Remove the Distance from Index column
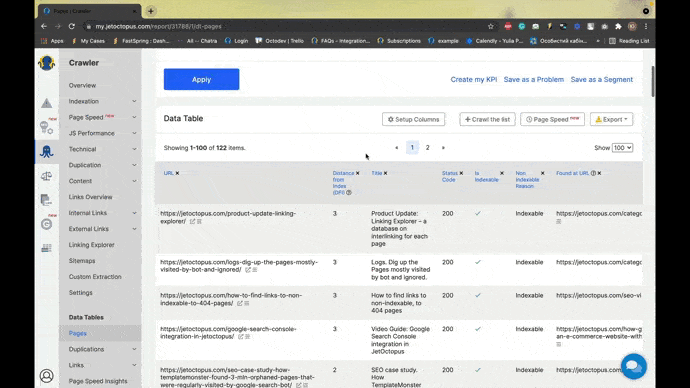 pos(357,173)
